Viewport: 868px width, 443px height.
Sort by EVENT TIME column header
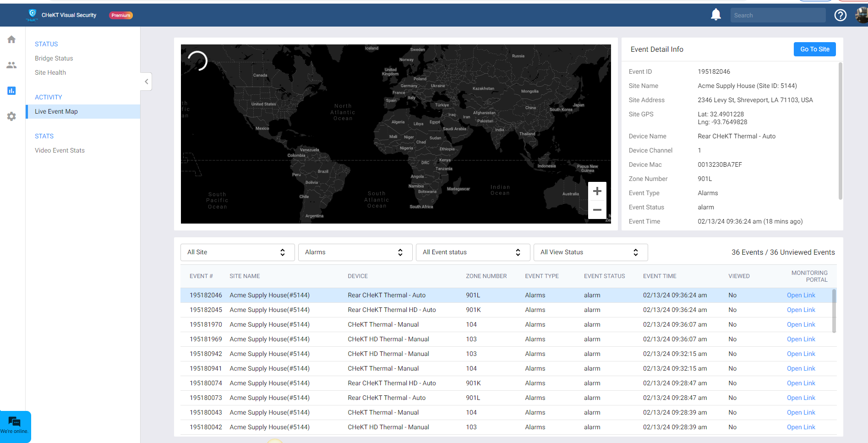pos(660,276)
